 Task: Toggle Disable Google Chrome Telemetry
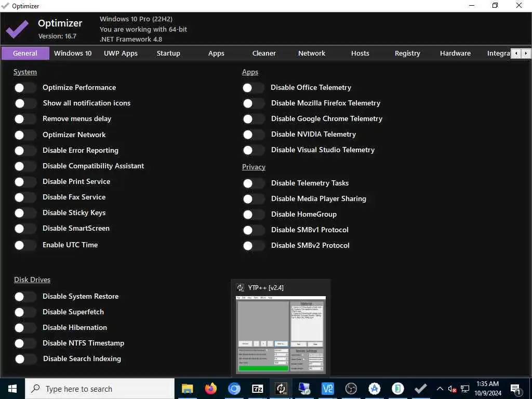(254, 119)
